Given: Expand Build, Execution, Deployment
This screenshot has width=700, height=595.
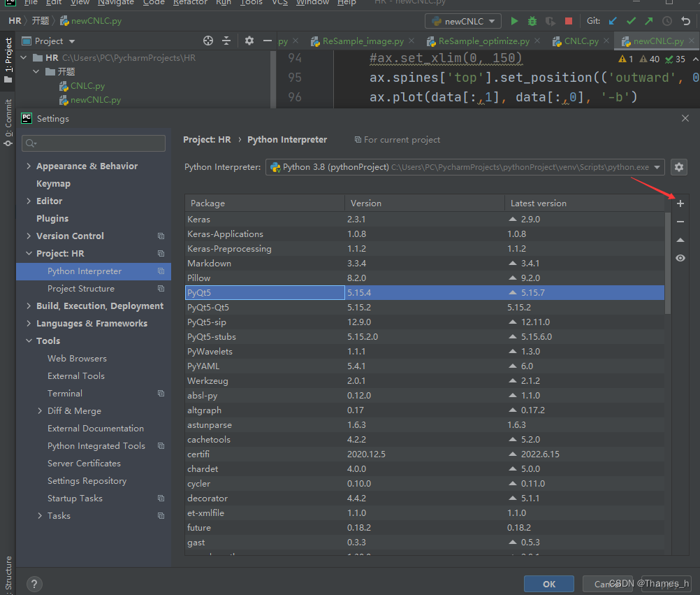Looking at the screenshot, I should coord(29,306).
